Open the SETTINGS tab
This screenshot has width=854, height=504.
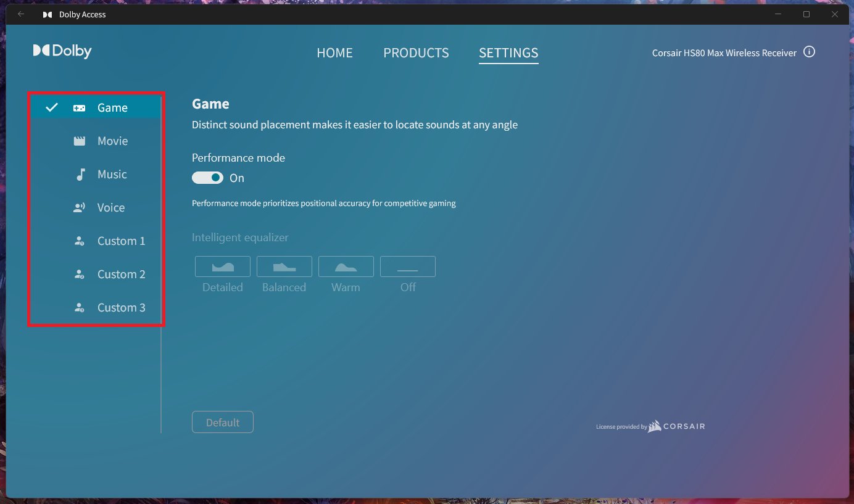coord(508,53)
